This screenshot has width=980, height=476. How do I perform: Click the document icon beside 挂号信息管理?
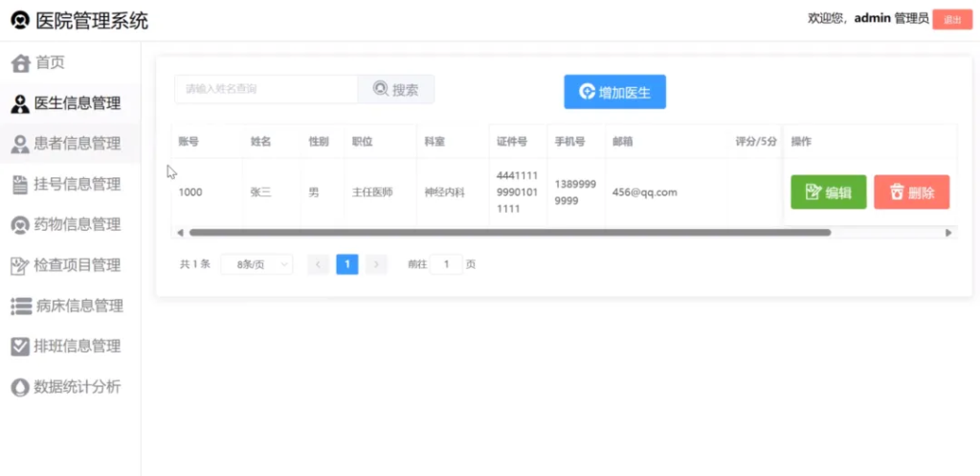pos(20,185)
